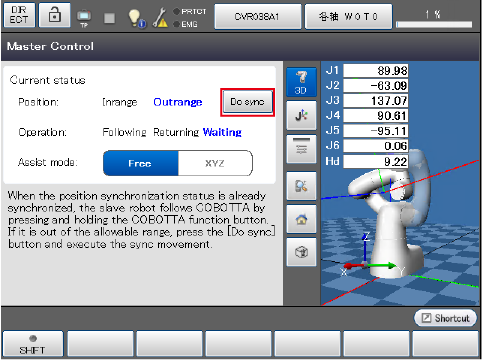The width and height of the screenshot is (482, 360).
Task: Click the Hd value field 9.22
Action: 376,162
